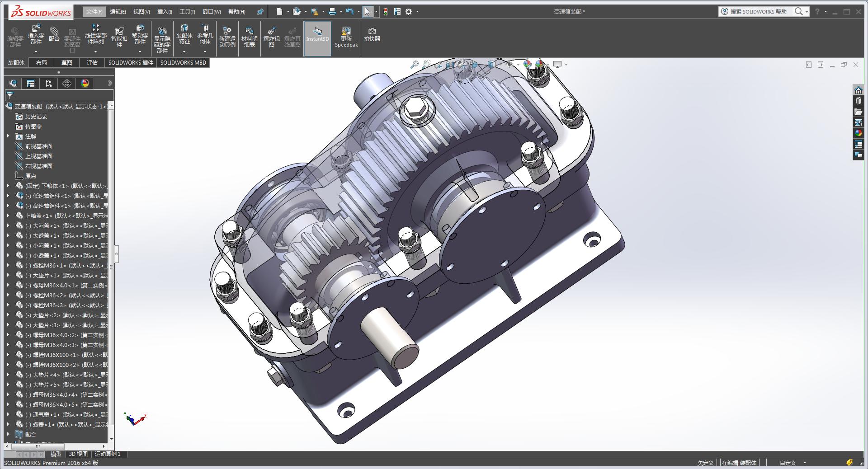Click the rebuild traffic light icon
The height and width of the screenshot is (469, 868).
[x=385, y=12]
